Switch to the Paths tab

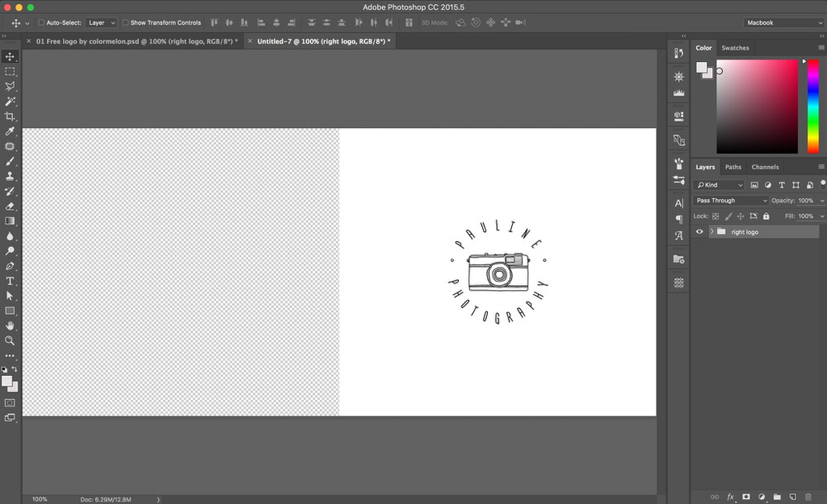(733, 167)
